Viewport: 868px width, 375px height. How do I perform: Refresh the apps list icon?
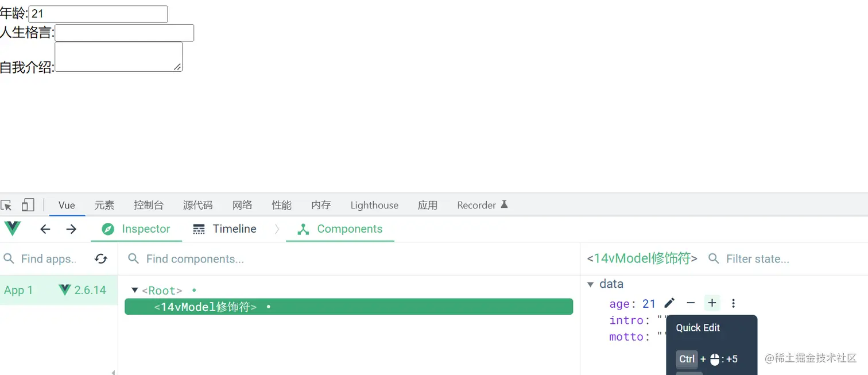pos(101,259)
